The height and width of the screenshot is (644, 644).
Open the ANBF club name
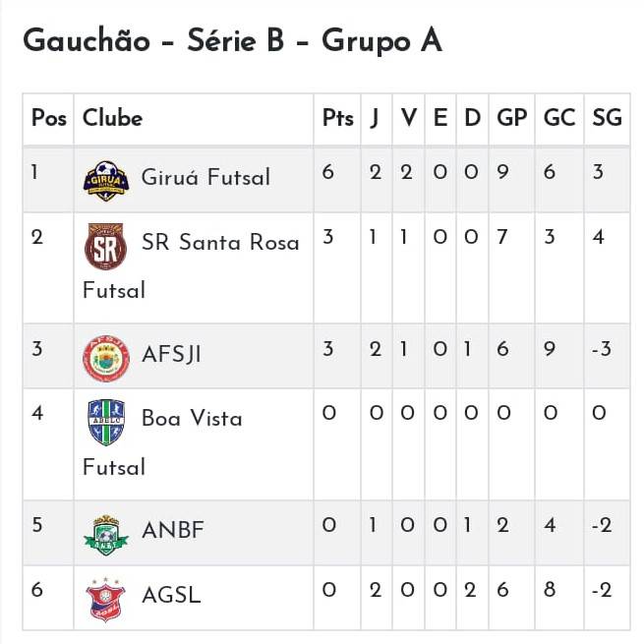tap(173, 530)
